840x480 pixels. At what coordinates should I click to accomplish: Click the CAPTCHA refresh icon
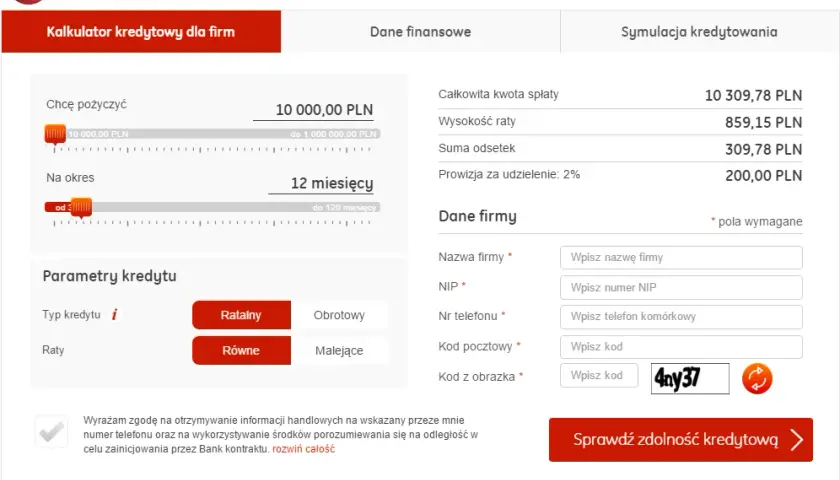[x=757, y=378]
